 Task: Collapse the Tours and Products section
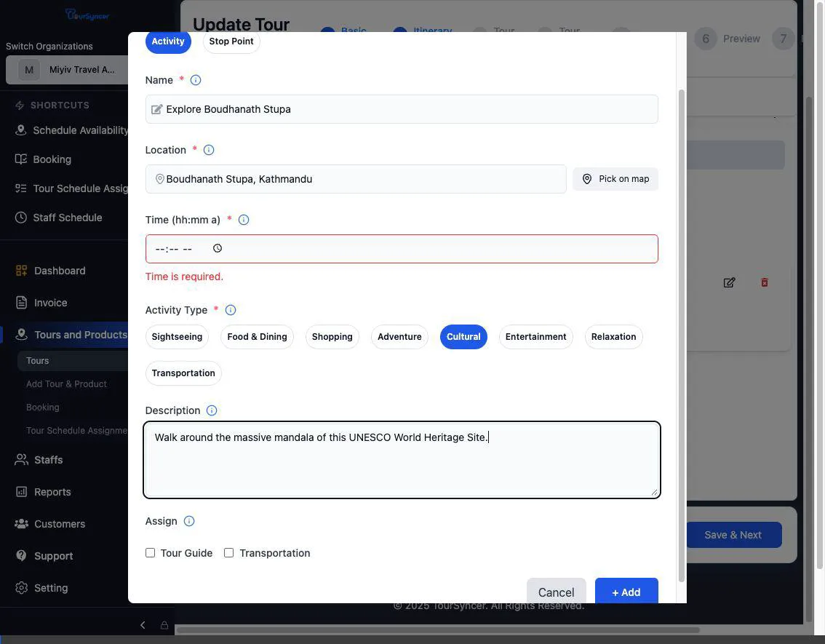(81, 333)
